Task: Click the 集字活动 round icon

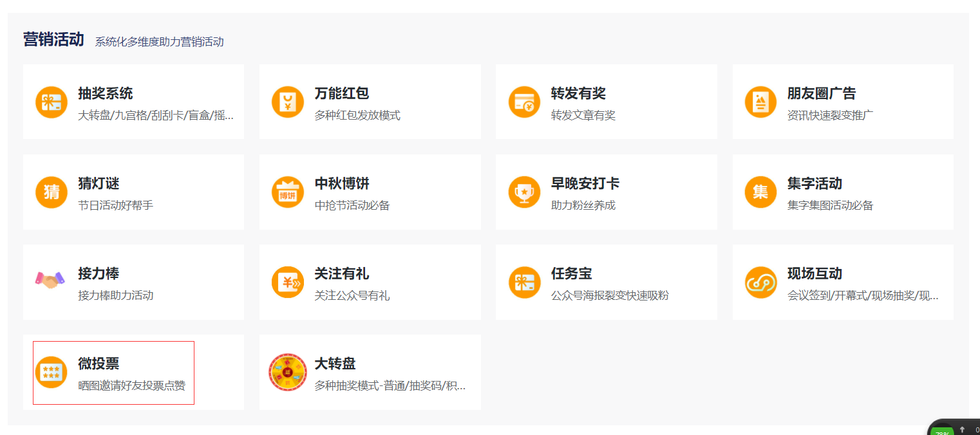Action: (760, 192)
